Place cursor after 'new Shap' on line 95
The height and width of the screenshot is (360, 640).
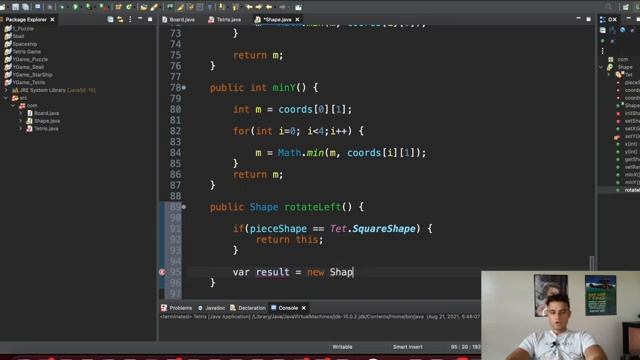353,272
